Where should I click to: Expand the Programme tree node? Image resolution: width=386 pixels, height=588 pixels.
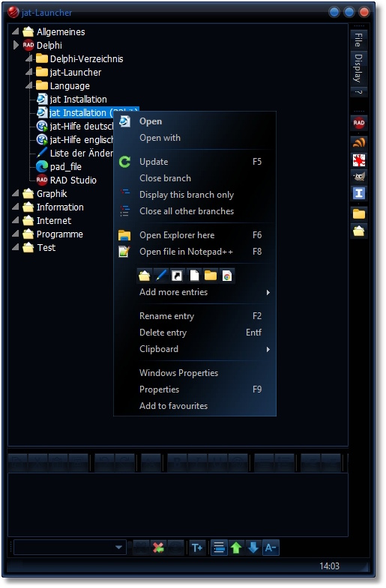point(16,234)
